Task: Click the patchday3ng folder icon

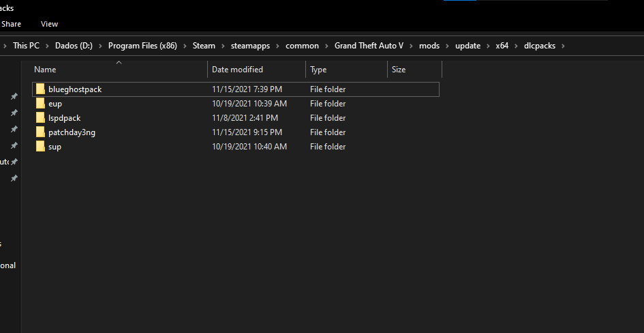Action: tap(41, 132)
